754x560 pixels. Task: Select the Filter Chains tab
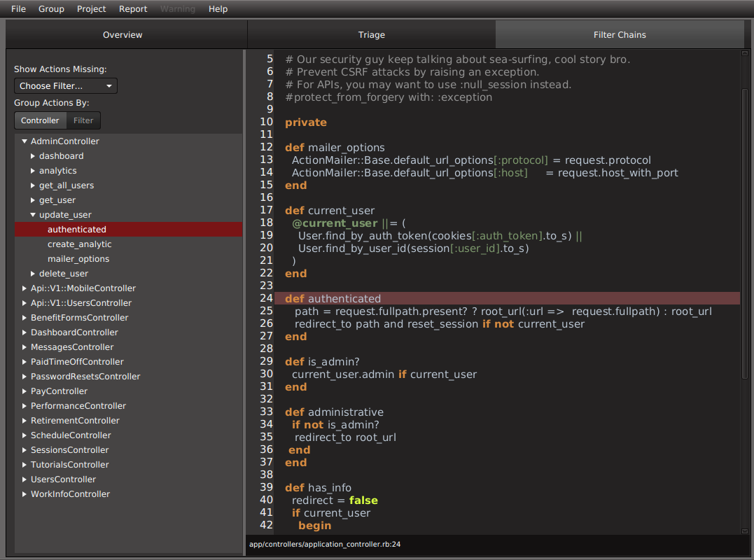click(619, 34)
